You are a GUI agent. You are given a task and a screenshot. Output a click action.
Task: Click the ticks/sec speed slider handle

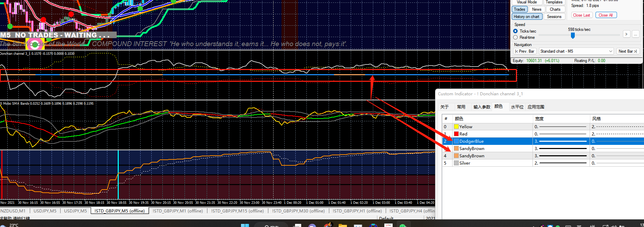573,36
